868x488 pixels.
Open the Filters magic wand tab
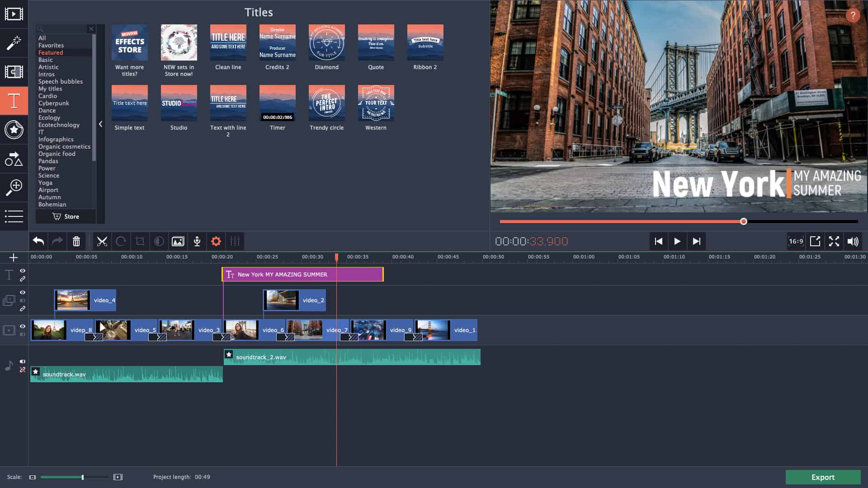click(x=14, y=43)
